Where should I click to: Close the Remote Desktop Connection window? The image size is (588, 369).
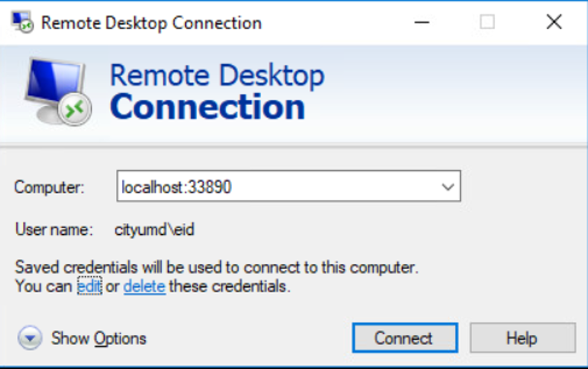[x=554, y=22]
